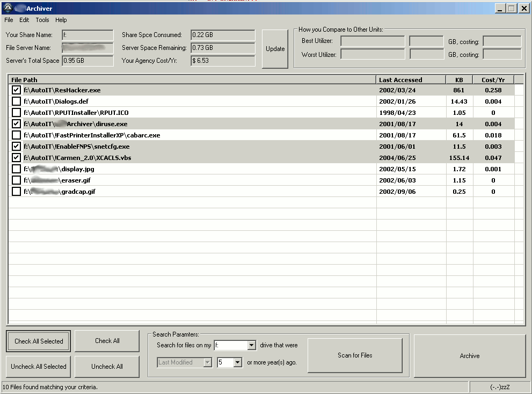The image size is (532, 394).
Task: Uncheck the XCACLS.vbs file checkbox
Action: [x=16, y=157]
